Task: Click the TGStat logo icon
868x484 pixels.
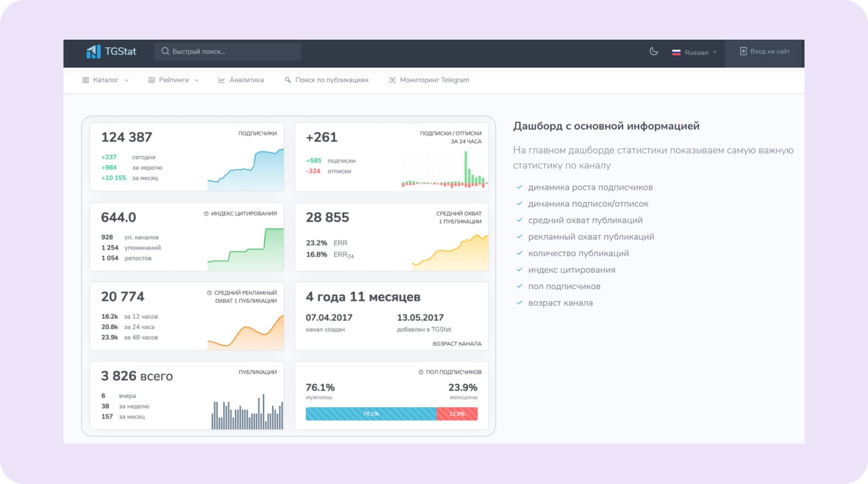Action: [93, 51]
